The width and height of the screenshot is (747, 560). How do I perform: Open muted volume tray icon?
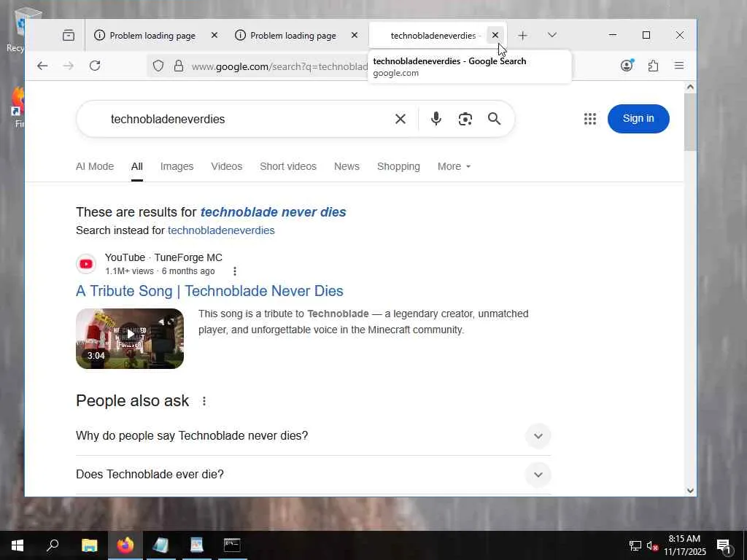click(x=652, y=545)
